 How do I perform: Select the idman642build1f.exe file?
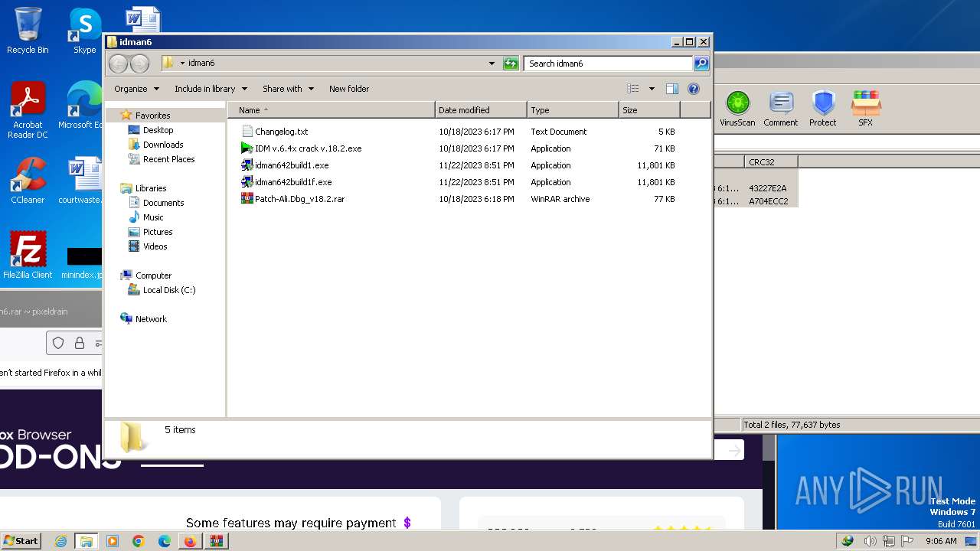293,182
